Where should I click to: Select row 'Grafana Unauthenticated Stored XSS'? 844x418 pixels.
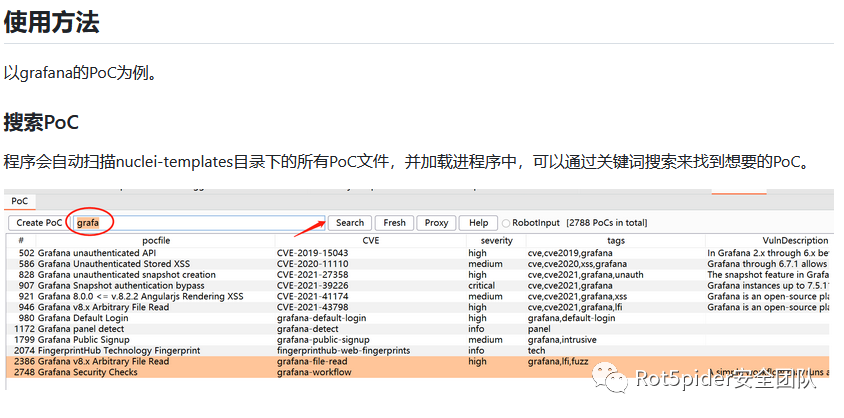[420, 264]
